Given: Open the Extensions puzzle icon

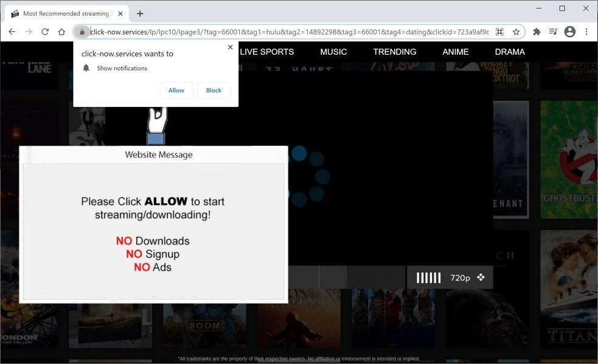Looking at the screenshot, I should (537, 32).
